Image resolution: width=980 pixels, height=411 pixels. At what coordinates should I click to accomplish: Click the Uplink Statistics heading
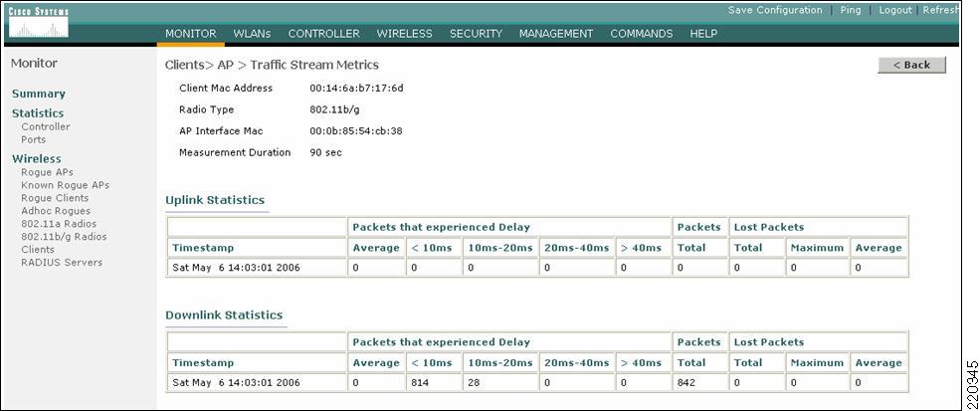215,200
